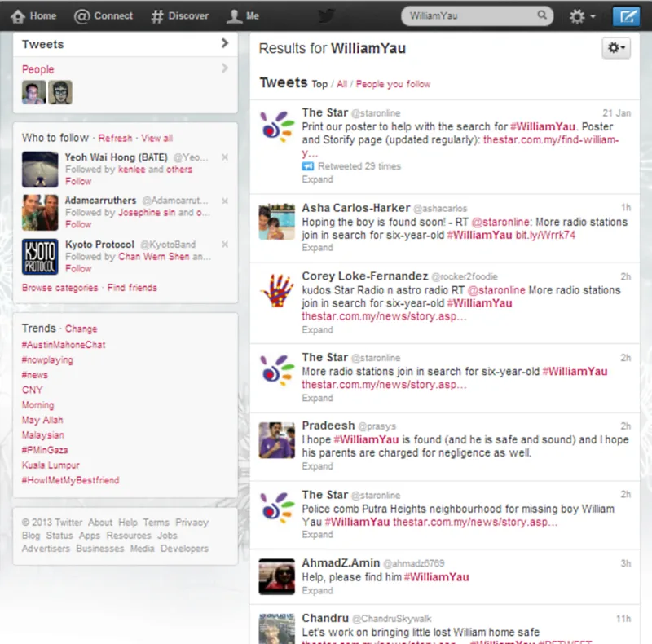Expand the Tweets sidebar section chevron
Screen dimensions: 652x644
225,44
